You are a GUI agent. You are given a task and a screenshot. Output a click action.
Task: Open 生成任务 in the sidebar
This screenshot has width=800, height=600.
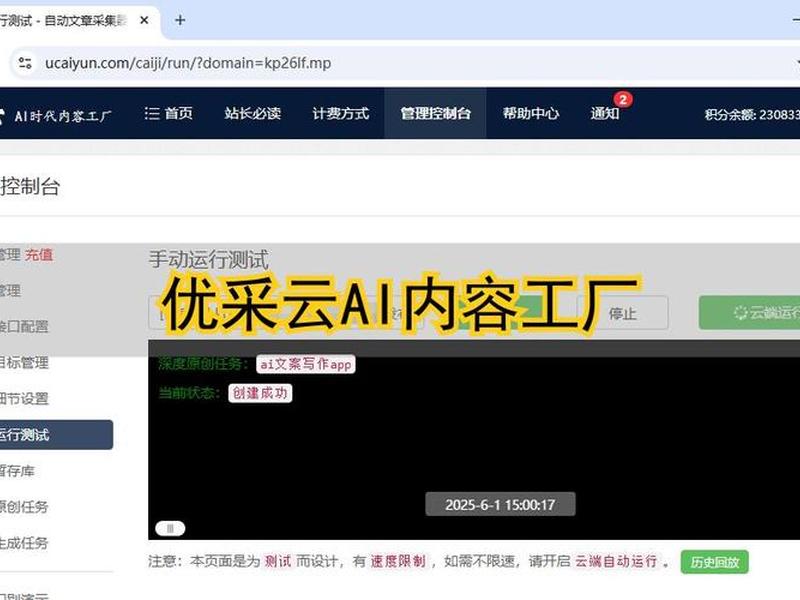[x=24, y=543]
